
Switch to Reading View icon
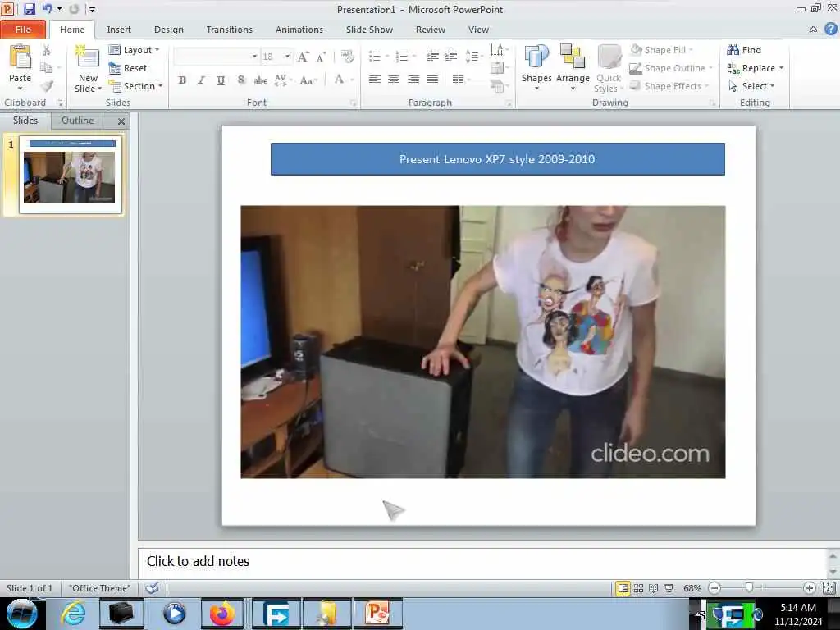[653, 587]
